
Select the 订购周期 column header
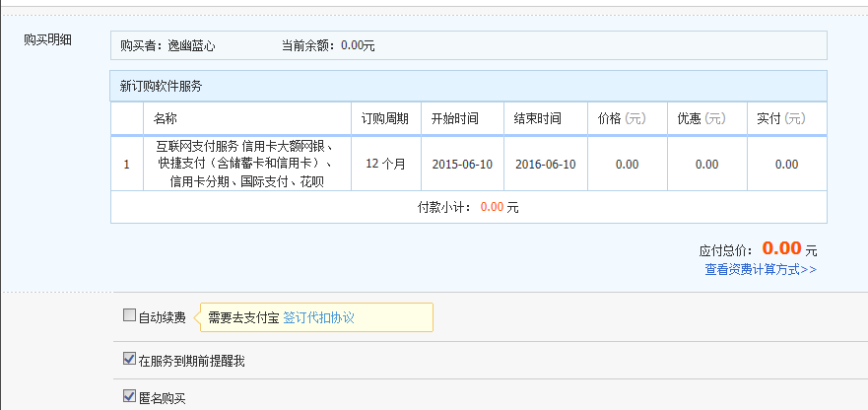(385, 118)
